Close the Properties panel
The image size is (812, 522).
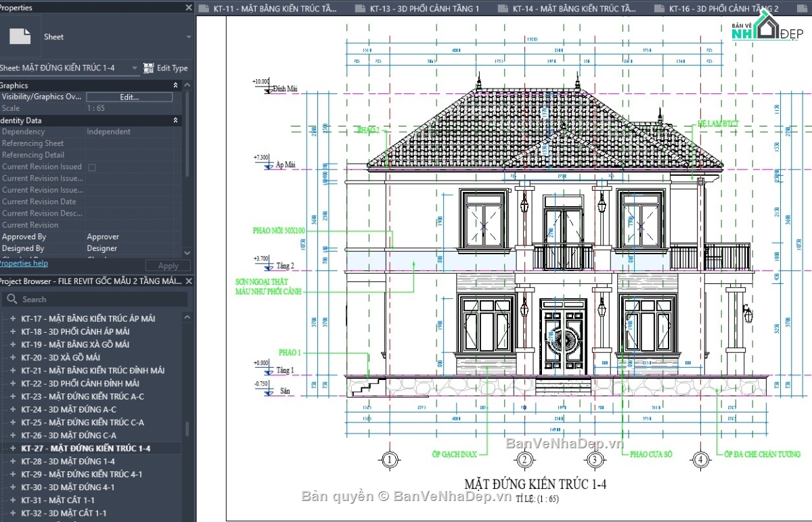tap(189, 7)
